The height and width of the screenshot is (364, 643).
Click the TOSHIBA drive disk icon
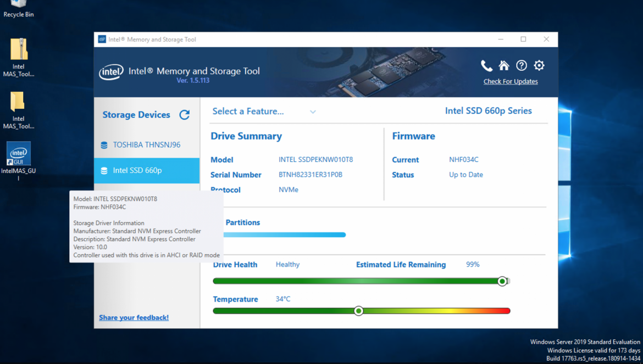tap(104, 145)
